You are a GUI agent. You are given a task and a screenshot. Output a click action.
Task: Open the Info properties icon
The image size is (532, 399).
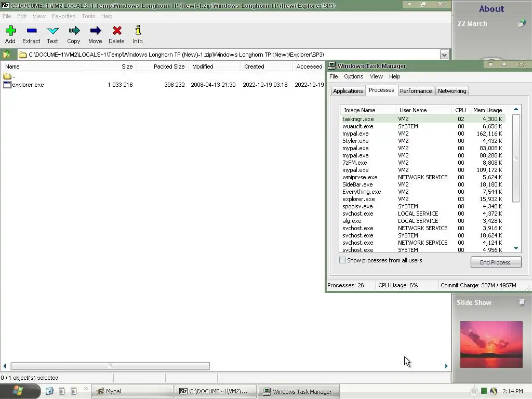tap(138, 30)
